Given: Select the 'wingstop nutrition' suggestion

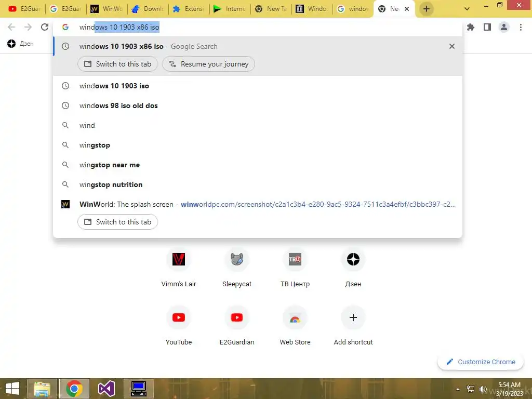Looking at the screenshot, I should tap(258, 184).
